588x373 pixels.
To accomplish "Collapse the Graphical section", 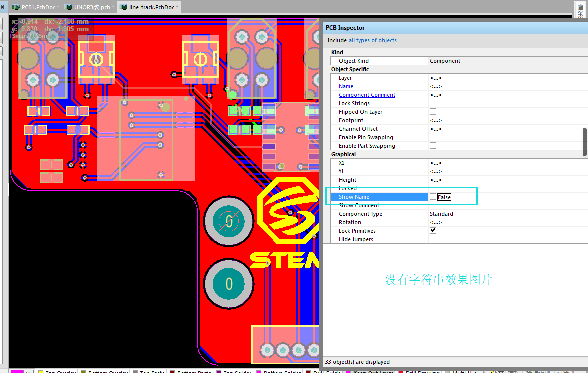I will (327, 154).
